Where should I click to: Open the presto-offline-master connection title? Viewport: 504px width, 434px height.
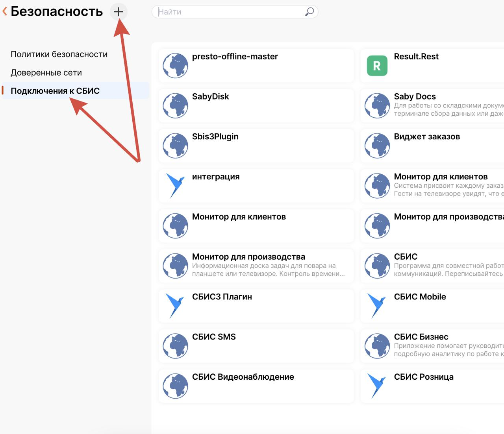tap(235, 57)
